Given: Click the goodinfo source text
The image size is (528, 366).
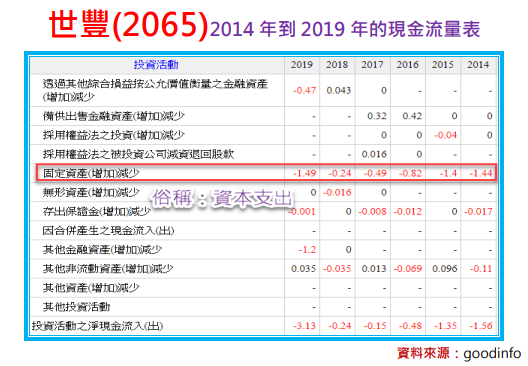Looking at the screenshot, I should (x=492, y=353).
